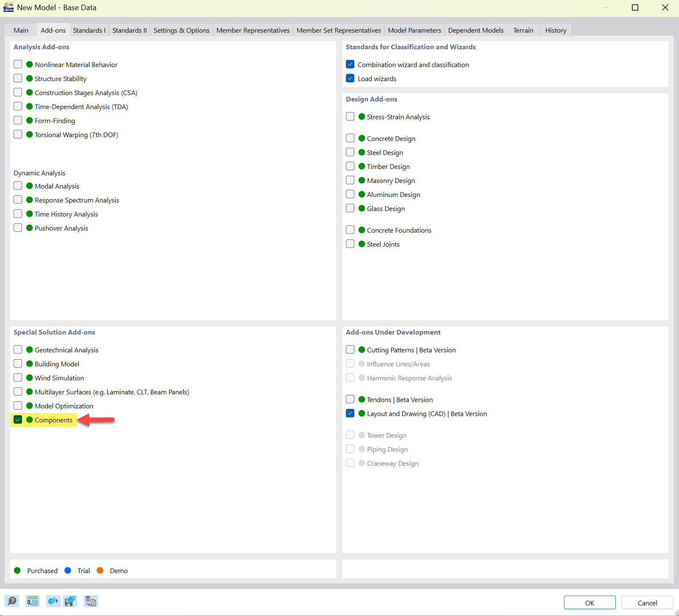
Task: Click the Trial legend label
Action: (84, 571)
